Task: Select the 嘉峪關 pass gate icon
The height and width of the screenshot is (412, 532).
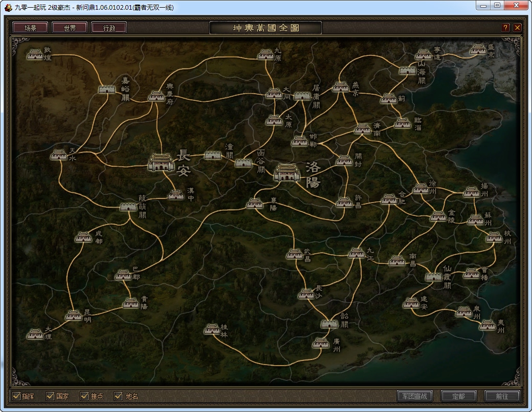Action: pyautogui.click(x=107, y=89)
